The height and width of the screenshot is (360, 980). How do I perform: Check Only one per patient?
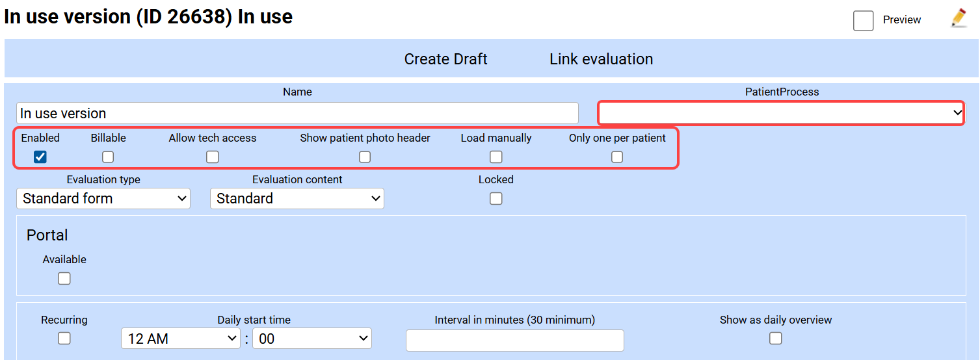pos(617,157)
